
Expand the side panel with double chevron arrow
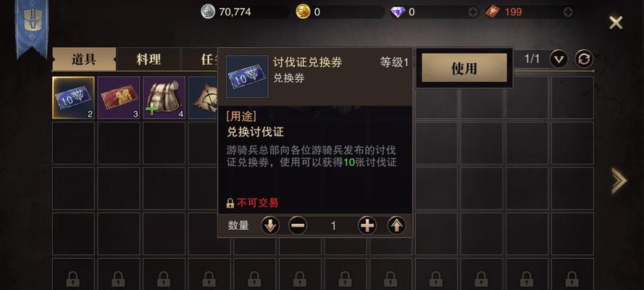click(619, 181)
